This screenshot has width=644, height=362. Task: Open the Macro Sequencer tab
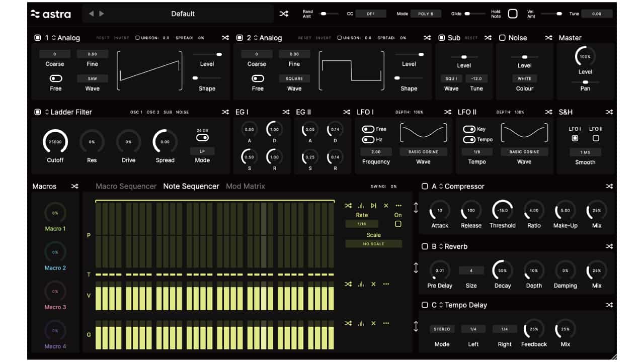126,187
